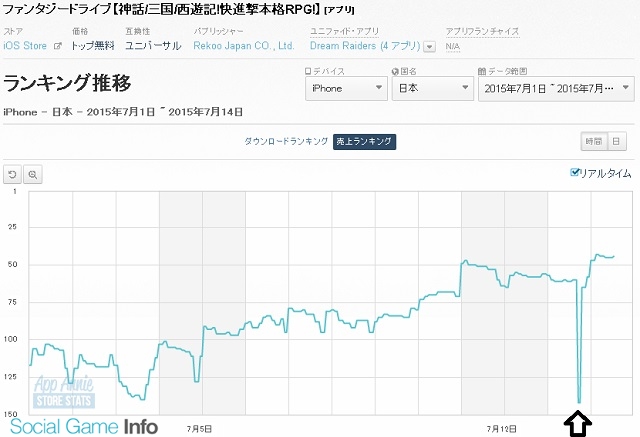The height and width of the screenshot is (437, 640).
Task: Switch to daily 日 view
Action: (x=616, y=141)
